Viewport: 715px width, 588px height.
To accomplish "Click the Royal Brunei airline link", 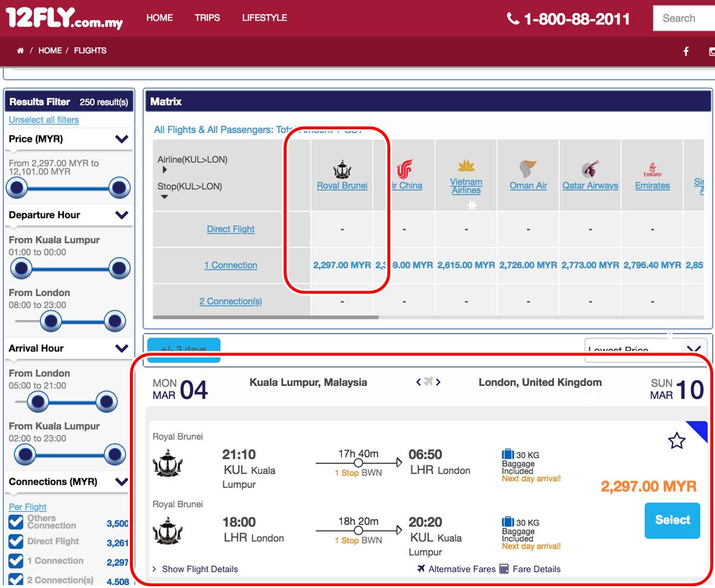I will [342, 185].
